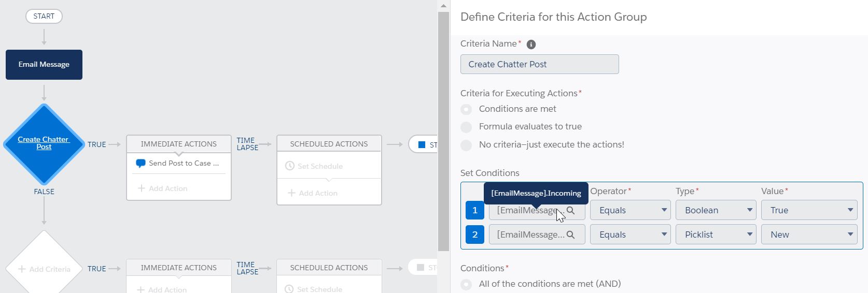The width and height of the screenshot is (868, 293).
Task: Click search icon in condition 1 field
Action: click(x=570, y=210)
